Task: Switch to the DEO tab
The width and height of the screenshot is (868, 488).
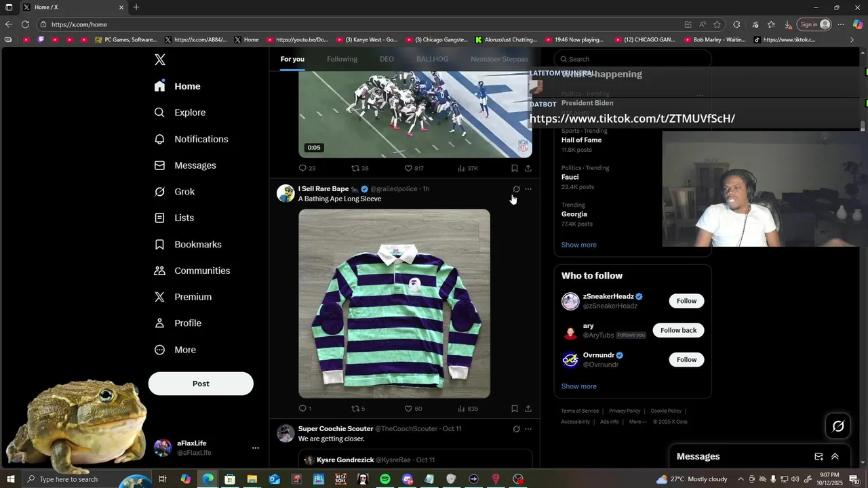Action: point(387,59)
